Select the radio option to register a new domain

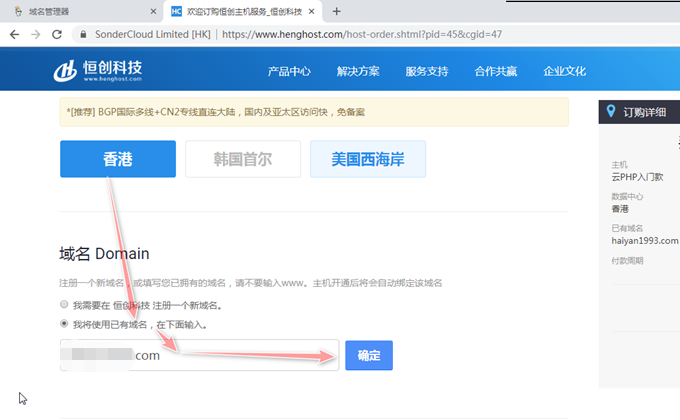click(64, 304)
